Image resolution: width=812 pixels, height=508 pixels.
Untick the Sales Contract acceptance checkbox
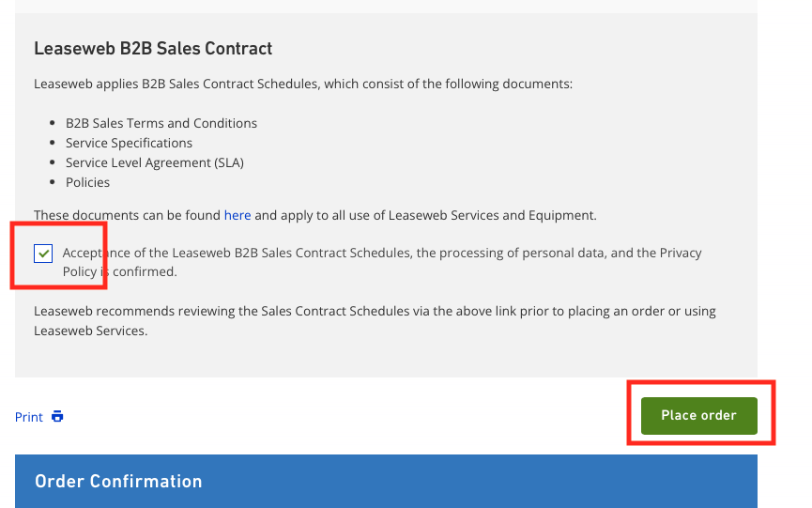pyautogui.click(x=42, y=254)
